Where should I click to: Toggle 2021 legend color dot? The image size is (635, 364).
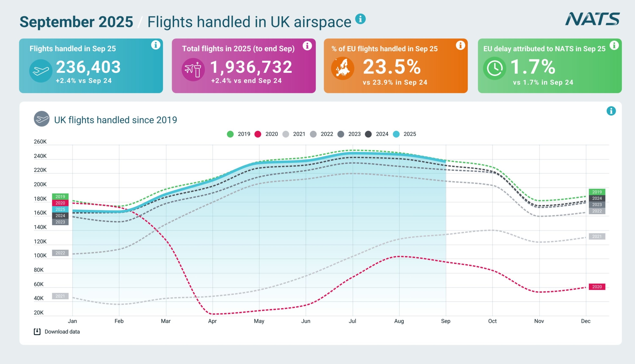[286, 134]
